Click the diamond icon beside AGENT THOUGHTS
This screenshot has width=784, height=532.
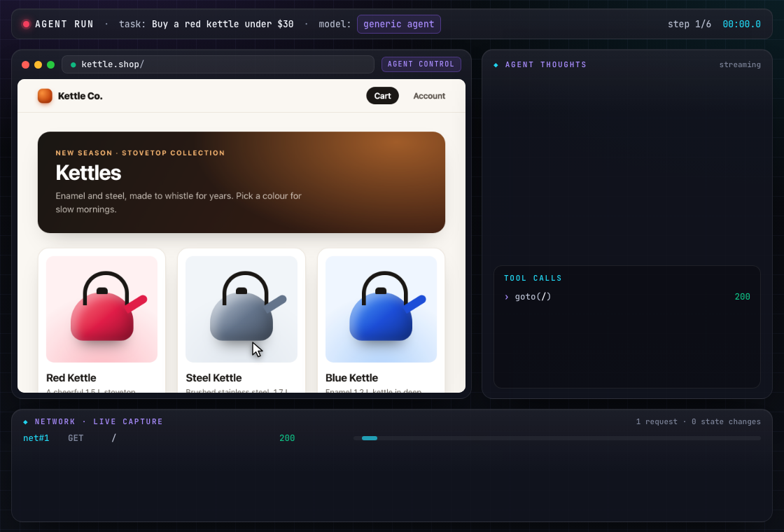pyautogui.click(x=496, y=65)
